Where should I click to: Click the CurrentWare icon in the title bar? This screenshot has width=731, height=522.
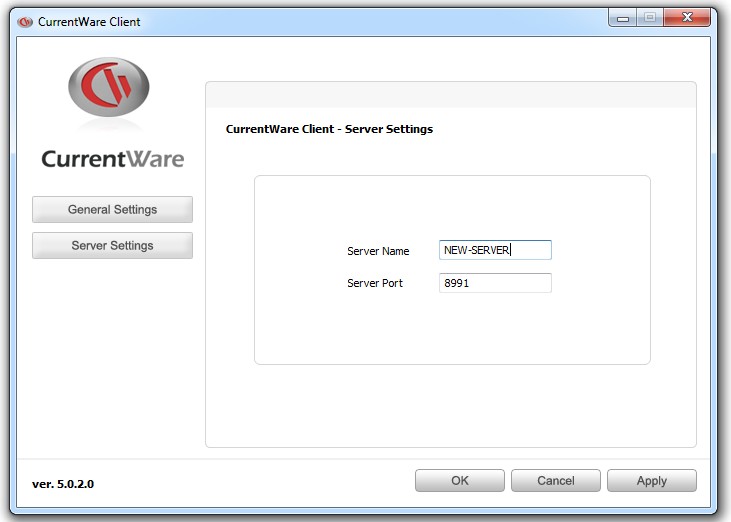click(25, 21)
